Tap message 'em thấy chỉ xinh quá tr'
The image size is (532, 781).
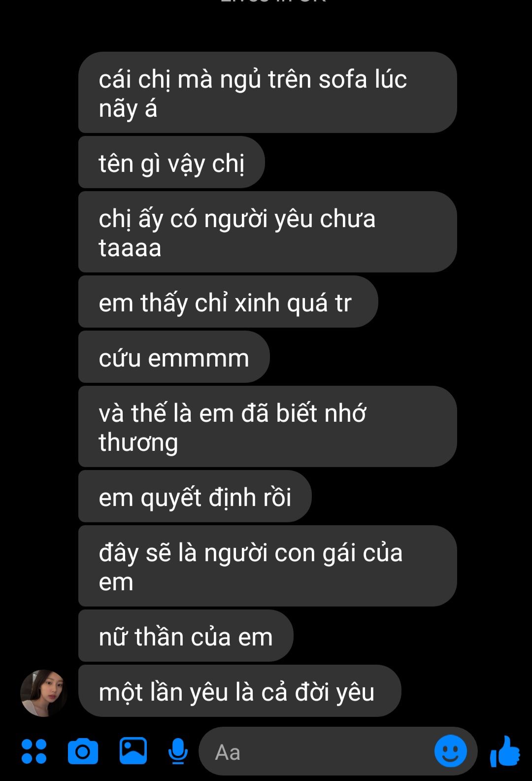(x=228, y=302)
